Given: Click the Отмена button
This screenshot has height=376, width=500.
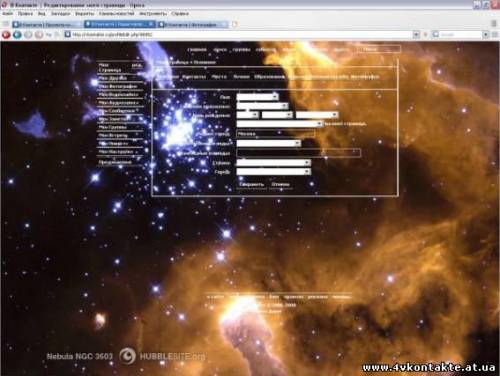Looking at the screenshot, I should (280, 184).
